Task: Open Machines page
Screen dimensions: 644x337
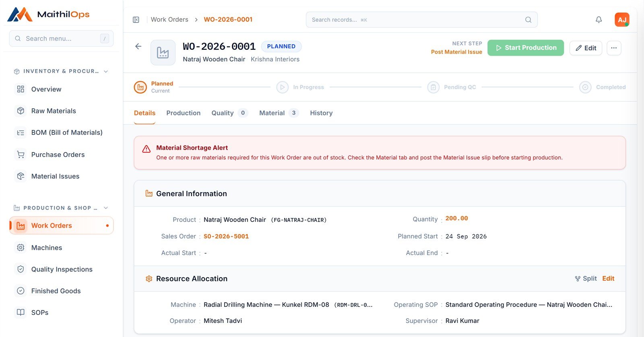Action: pyautogui.click(x=61, y=248)
